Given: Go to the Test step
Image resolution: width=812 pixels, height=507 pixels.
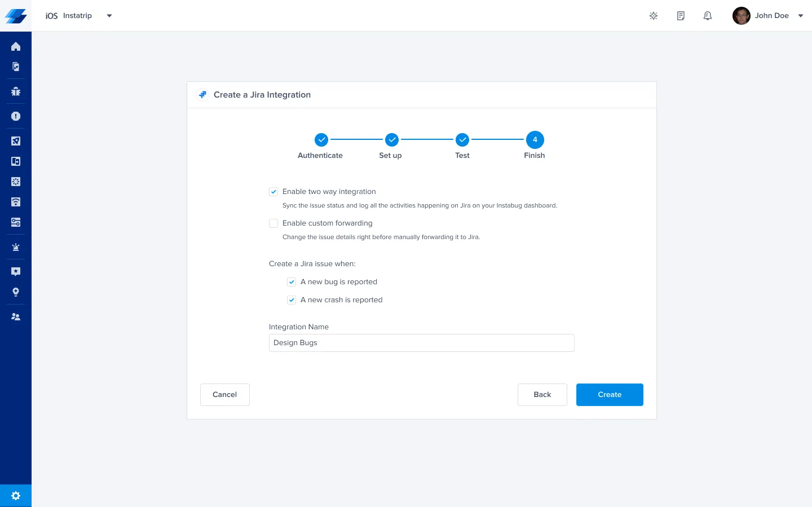Looking at the screenshot, I should pyautogui.click(x=462, y=139).
